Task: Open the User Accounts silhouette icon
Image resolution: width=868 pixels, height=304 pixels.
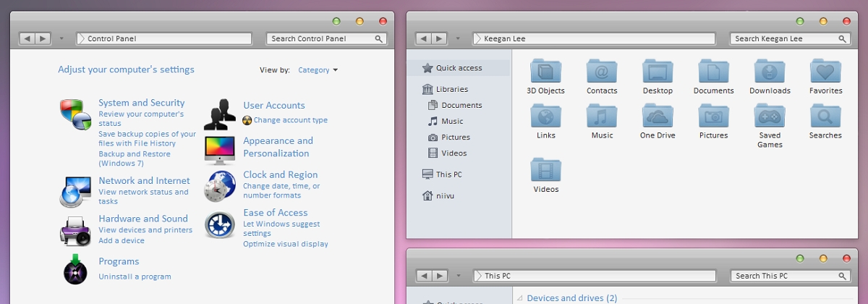Action: (220, 115)
